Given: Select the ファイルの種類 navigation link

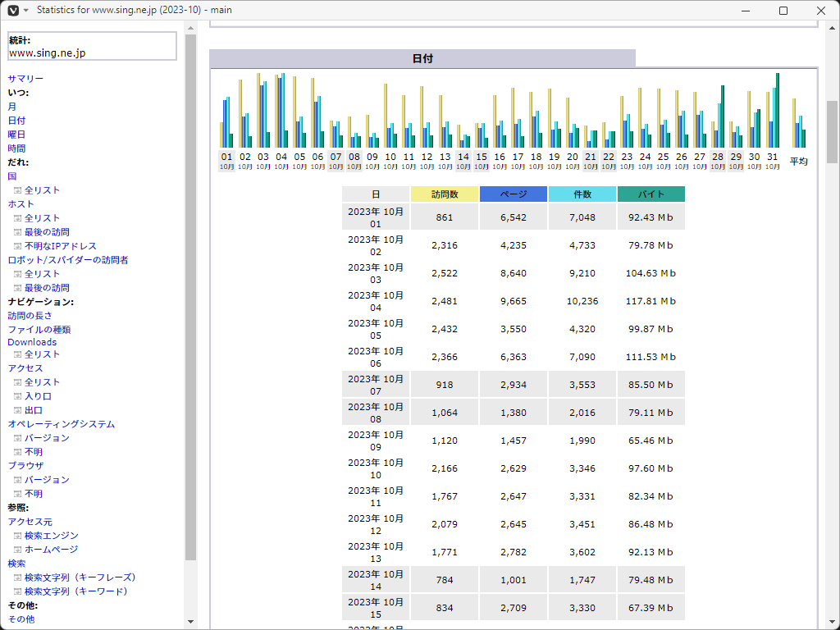Looking at the screenshot, I should pos(39,330).
